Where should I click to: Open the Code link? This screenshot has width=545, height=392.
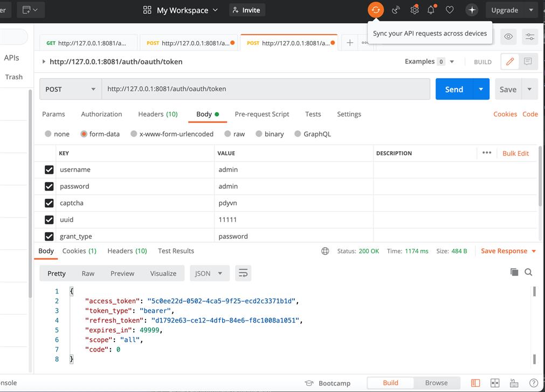point(530,114)
